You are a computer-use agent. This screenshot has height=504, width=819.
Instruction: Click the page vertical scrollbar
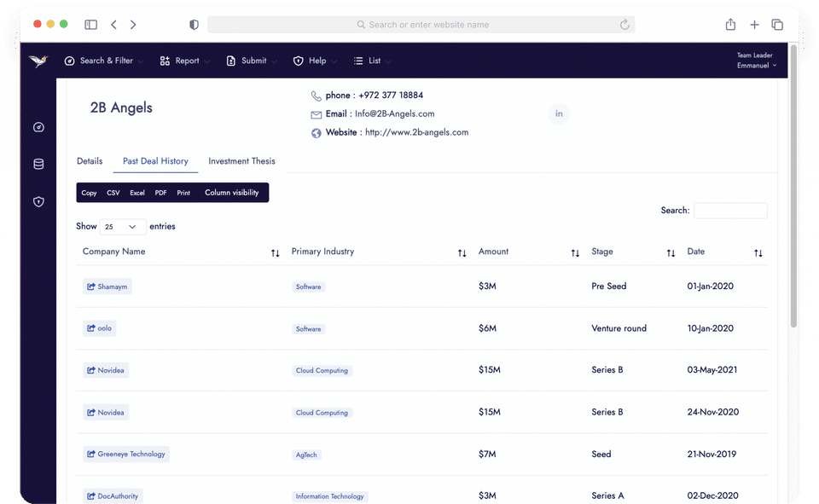(x=794, y=187)
